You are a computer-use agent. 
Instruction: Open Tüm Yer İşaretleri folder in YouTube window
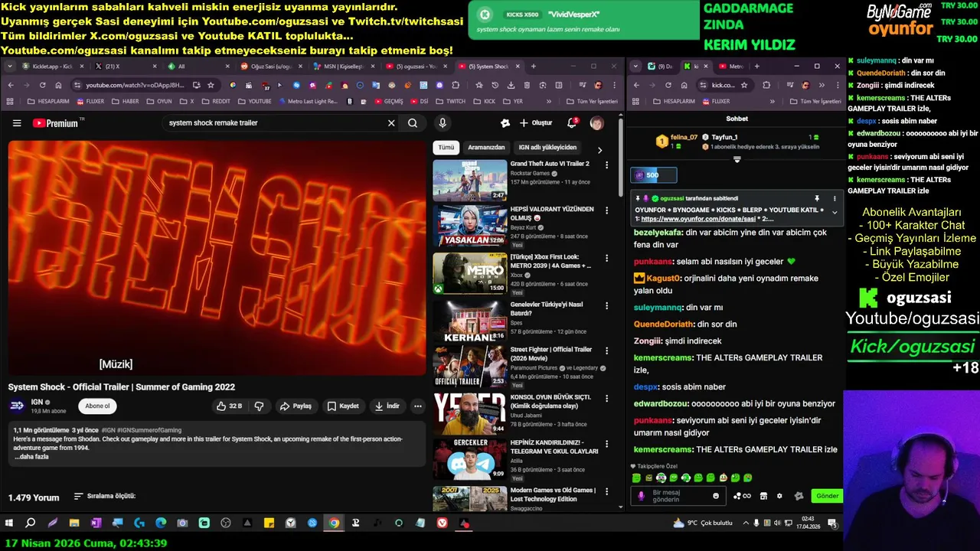click(x=592, y=101)
